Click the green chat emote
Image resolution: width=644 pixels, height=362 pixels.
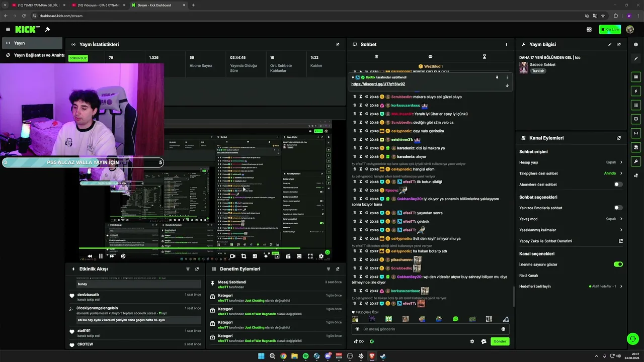tap(455, 319)
